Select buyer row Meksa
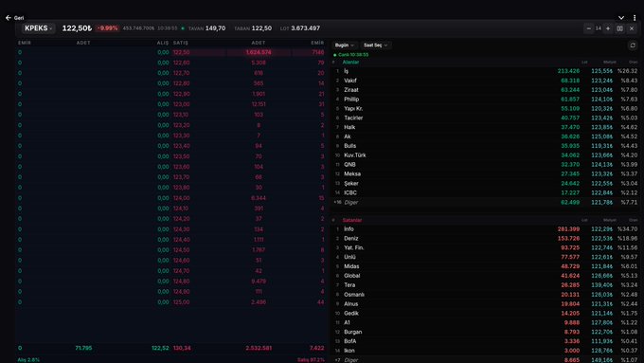Screen dimensions: 644x363 coord(486,173)
